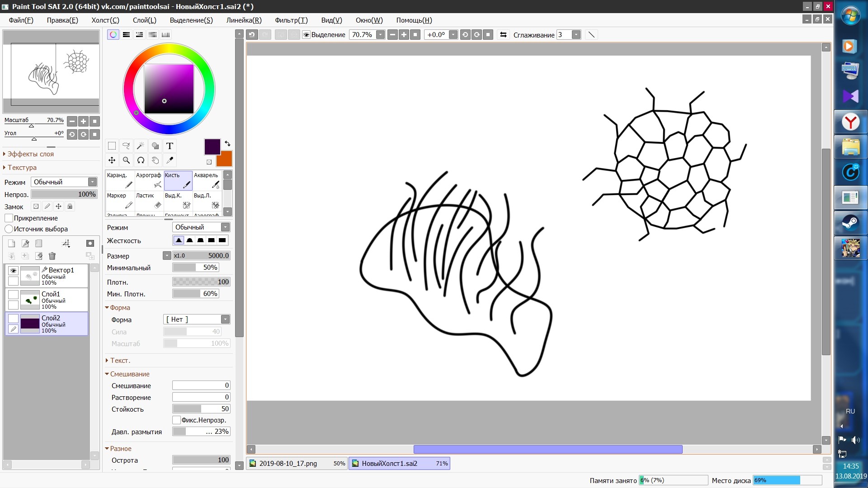Image resolution: width=868 pixels, height=488 pixels.
Task: Select the Move tool
Action: pyautogui.click(x=112, y=160)
